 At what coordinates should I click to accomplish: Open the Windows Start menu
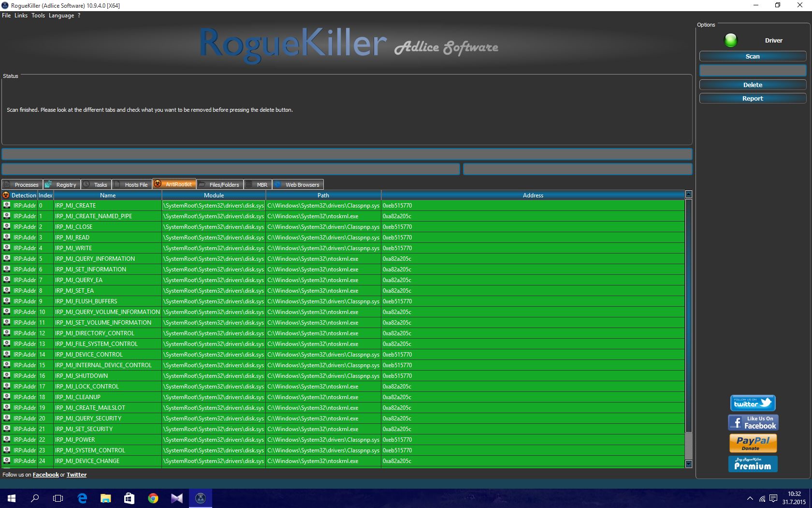12,498
